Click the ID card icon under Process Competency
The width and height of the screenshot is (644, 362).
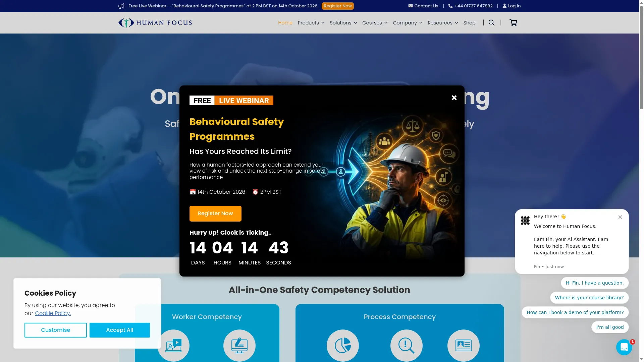click(464, 345)
